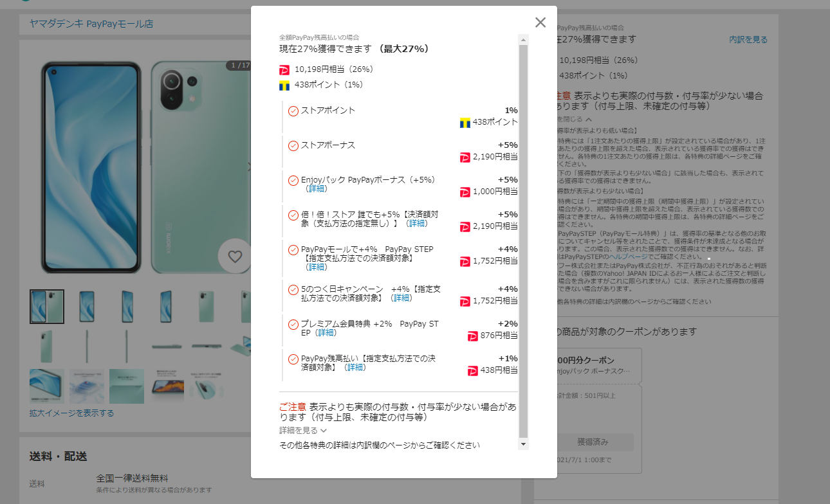Click check icon beside 倍！倍！ストア
Screen dimensions: 830x504
(x=293, y=215)
